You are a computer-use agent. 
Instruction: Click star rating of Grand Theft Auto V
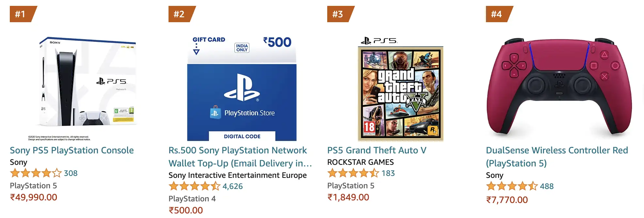(353, 173)
